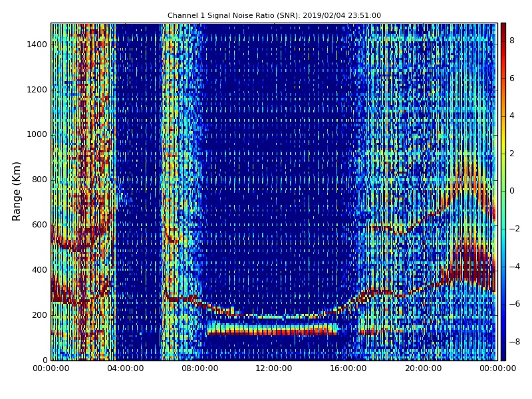Click the 04:00:00 time tick label

126,368
